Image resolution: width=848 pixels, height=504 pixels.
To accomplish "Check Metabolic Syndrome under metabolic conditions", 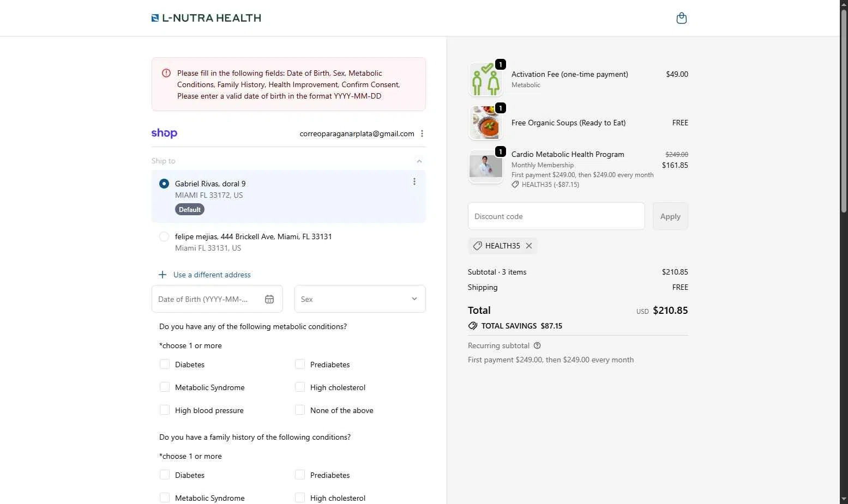I will [165, 387].
